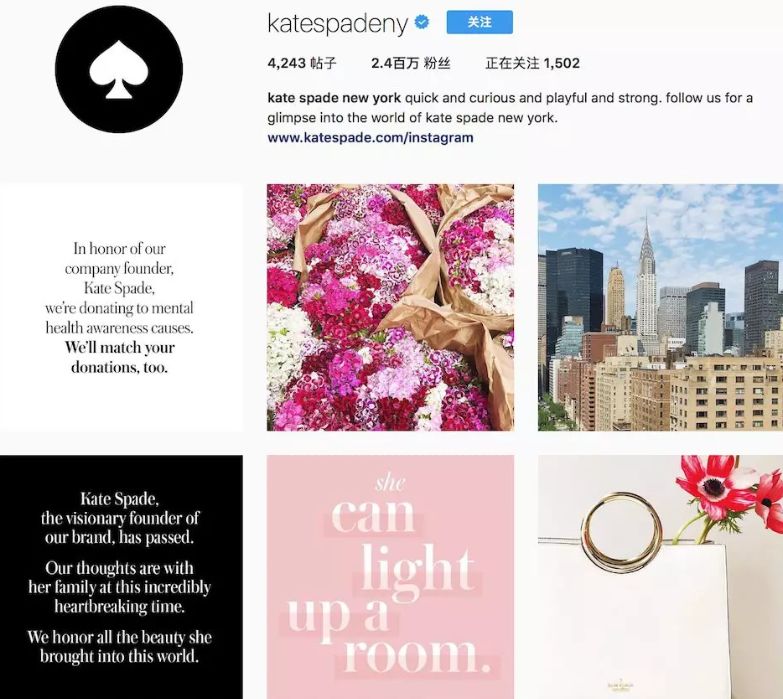Open the pink flower bouquets photo

point(391,308)
